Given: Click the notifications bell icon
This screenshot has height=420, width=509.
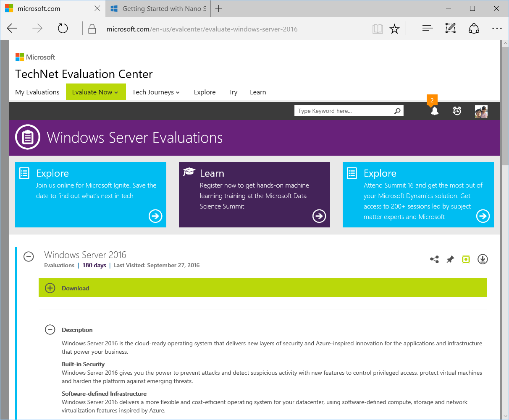Looking at the screenshot, I should pos(434,111).
